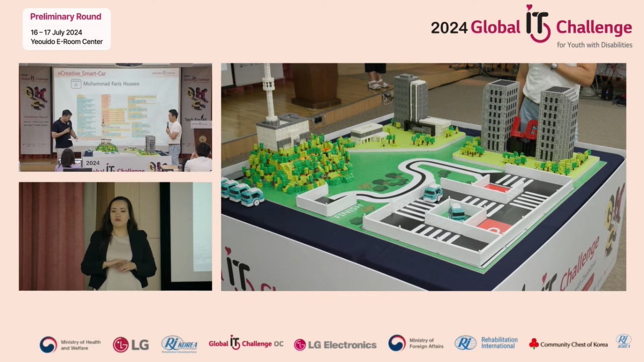Open the stage presentation video feed
The width and height of the screenshot is (644, 362).
tap(115, 117)
